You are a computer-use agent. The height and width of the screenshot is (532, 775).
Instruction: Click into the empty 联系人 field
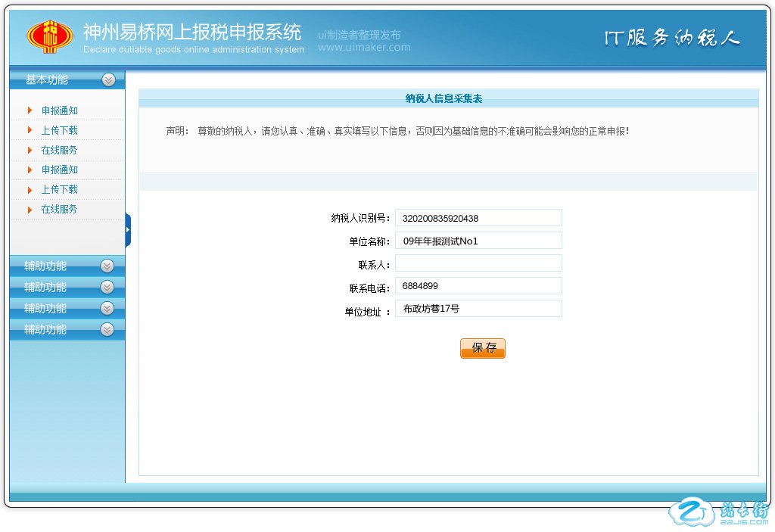point(478,263)
